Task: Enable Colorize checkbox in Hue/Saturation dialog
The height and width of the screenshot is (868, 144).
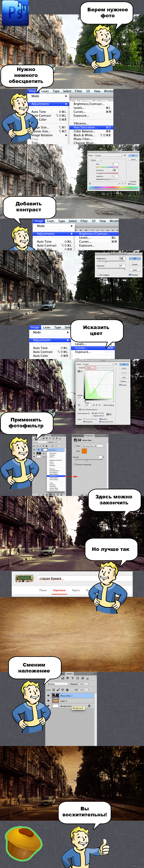Action: [129, 182]
